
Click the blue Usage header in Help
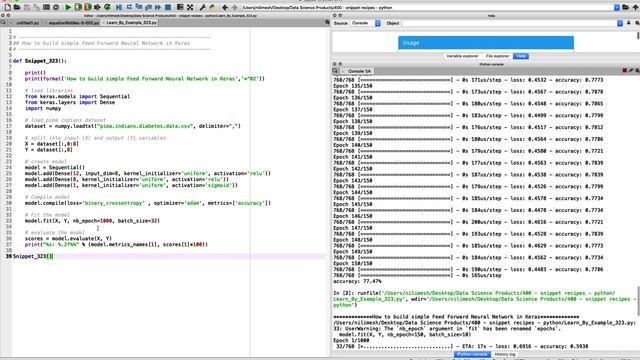coord(486,42)
